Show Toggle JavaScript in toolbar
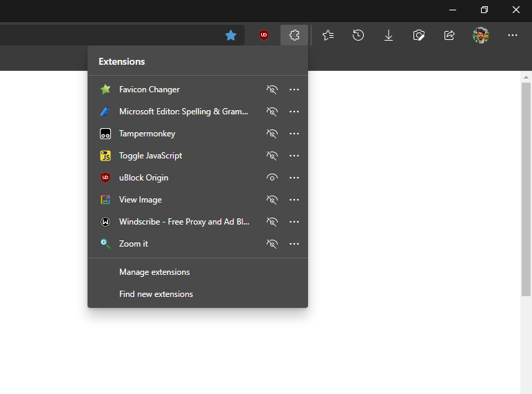 click(272, 156)
